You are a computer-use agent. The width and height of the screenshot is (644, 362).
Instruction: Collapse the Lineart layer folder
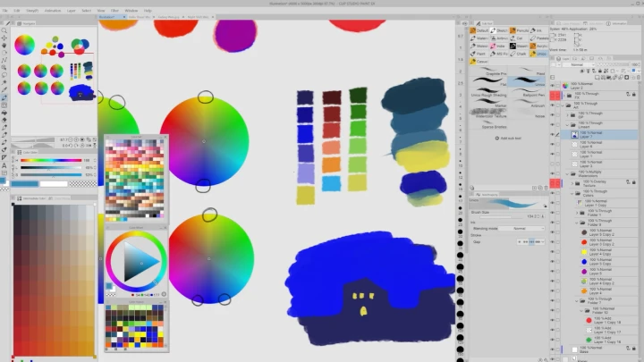568,125
